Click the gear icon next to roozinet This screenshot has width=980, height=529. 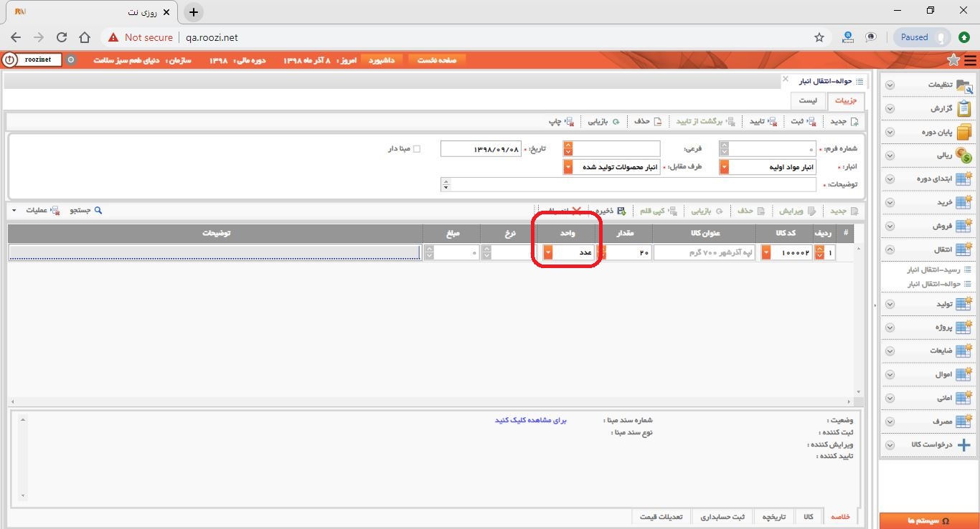pyautogui.click(x=70, y=60)
